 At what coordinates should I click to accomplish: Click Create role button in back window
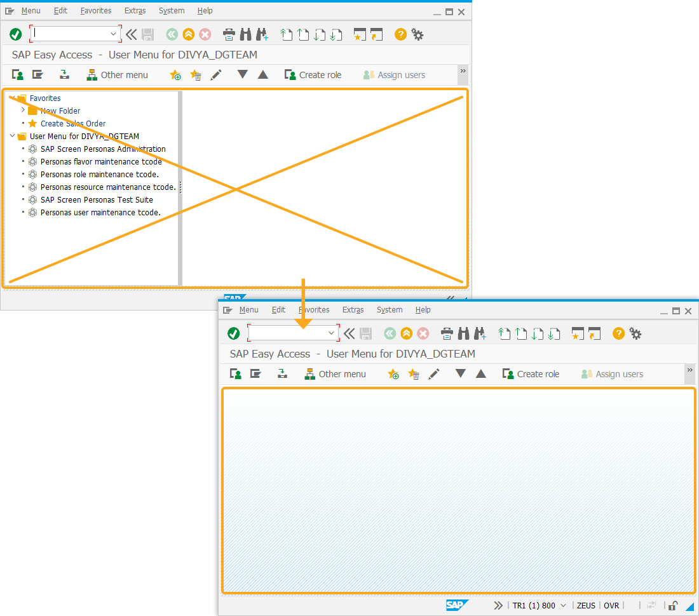point(313,75)
